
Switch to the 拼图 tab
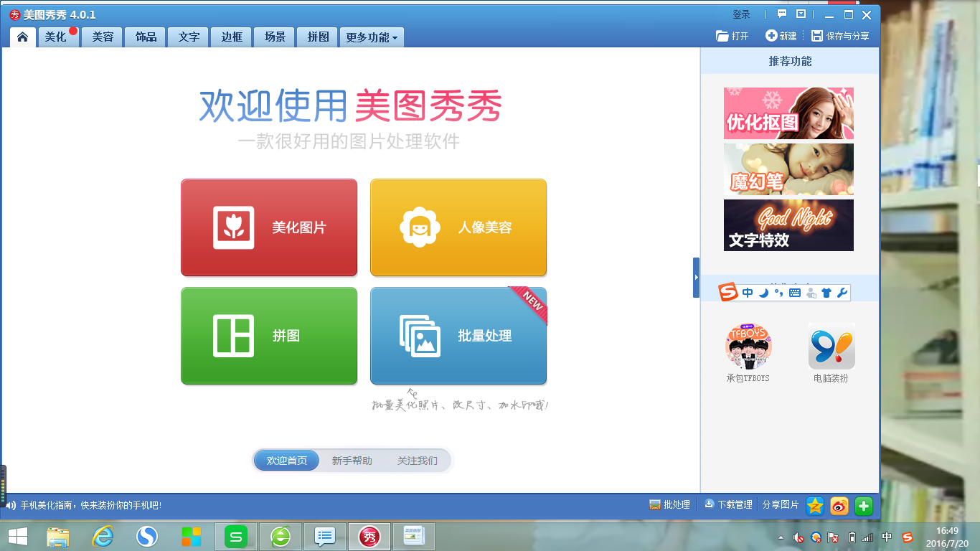318,37
